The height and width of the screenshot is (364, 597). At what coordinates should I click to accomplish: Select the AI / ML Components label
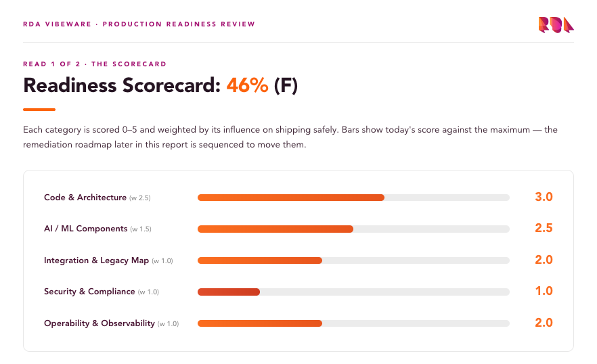86,229
